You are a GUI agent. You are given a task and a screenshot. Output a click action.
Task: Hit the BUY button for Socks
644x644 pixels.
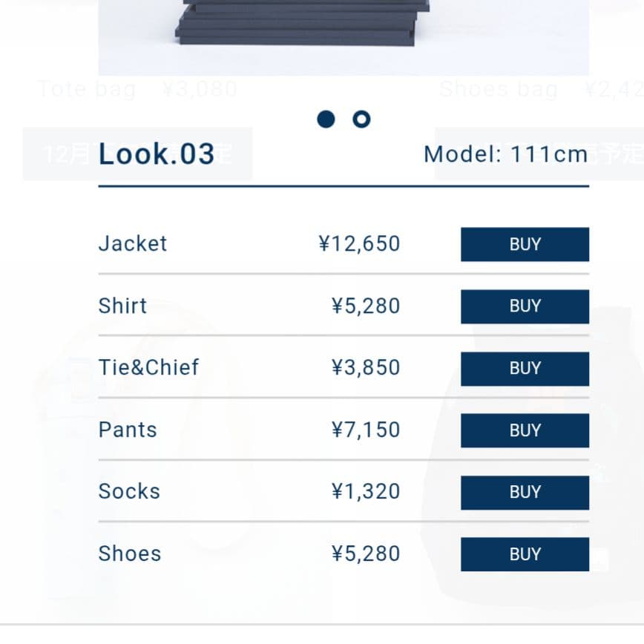tap(525, 492)
